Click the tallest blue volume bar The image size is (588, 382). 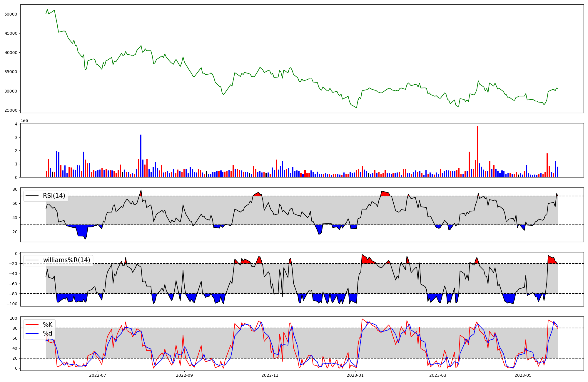[141, 156]
